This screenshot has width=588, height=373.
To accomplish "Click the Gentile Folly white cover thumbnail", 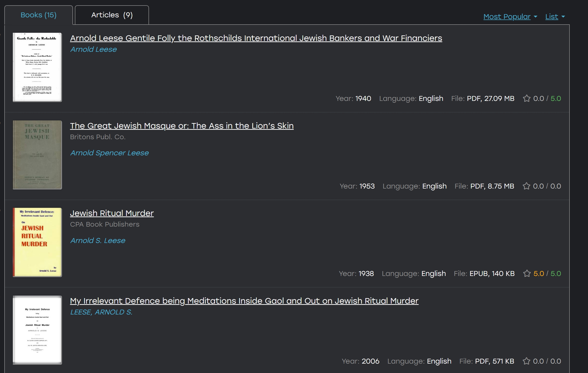I will pos(37,67).
